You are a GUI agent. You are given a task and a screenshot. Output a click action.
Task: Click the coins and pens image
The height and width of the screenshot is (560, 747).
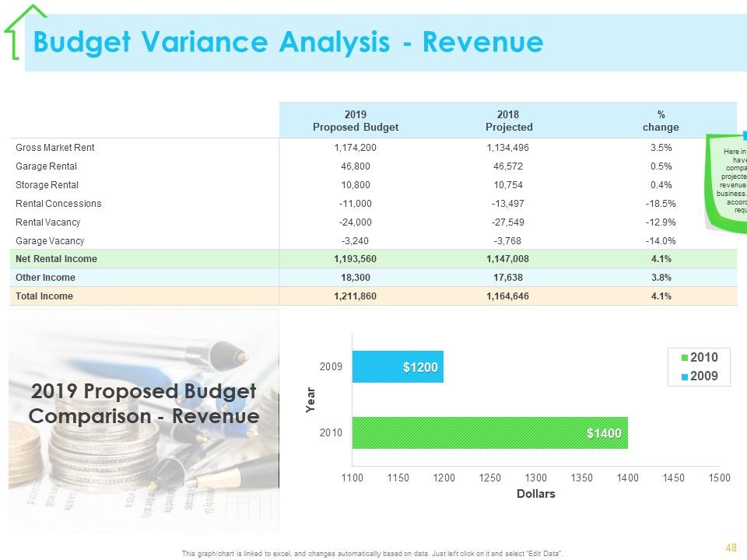tap(144, 422)
